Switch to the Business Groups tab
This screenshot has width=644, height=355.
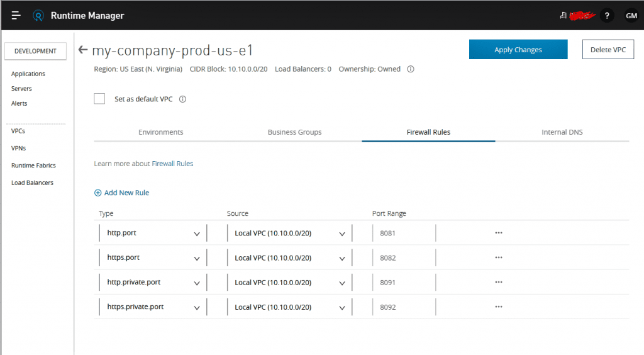click(x=294, y=132)
